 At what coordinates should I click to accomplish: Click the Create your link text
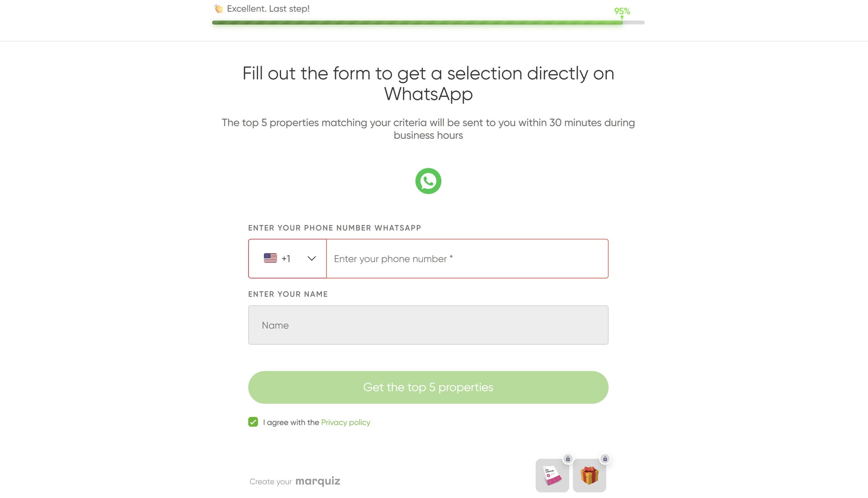[x=270, y=482]
